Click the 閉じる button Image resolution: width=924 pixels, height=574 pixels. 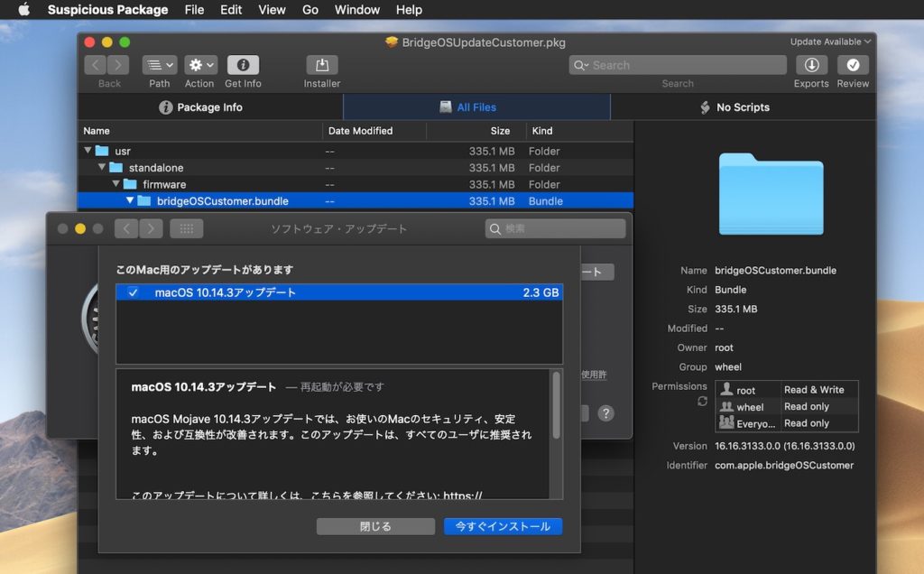point(375,526)
